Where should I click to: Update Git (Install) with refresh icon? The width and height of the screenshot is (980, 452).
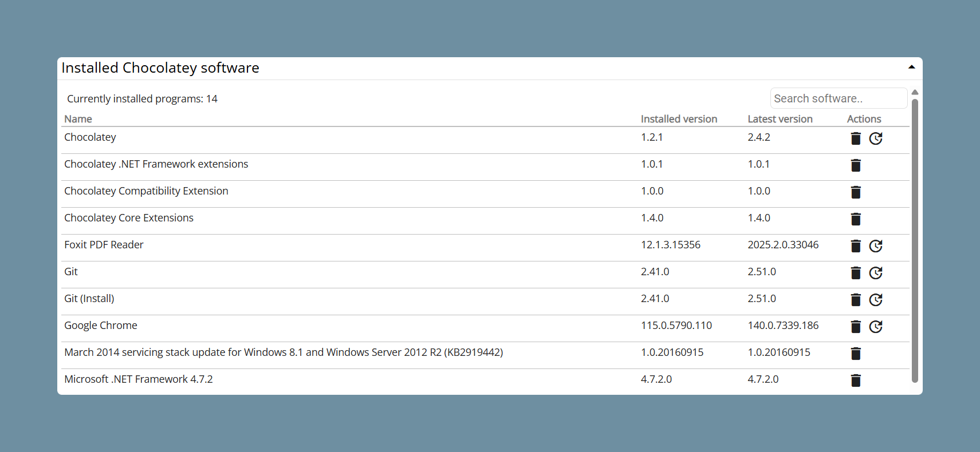[x=876, y=300]
